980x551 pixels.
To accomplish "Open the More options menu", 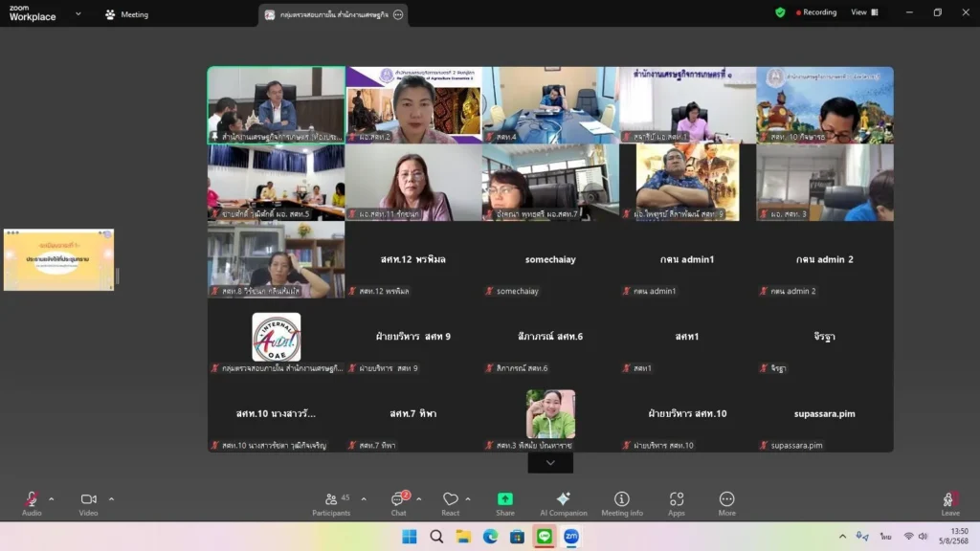I will pyautogui.click(x=726, y=503).
